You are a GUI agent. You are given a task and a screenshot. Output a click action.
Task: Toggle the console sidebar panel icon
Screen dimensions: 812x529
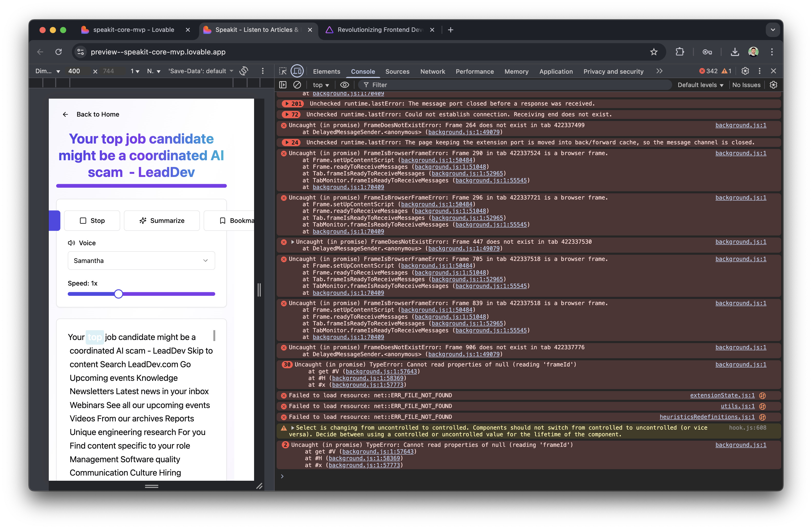pos(283,85)
